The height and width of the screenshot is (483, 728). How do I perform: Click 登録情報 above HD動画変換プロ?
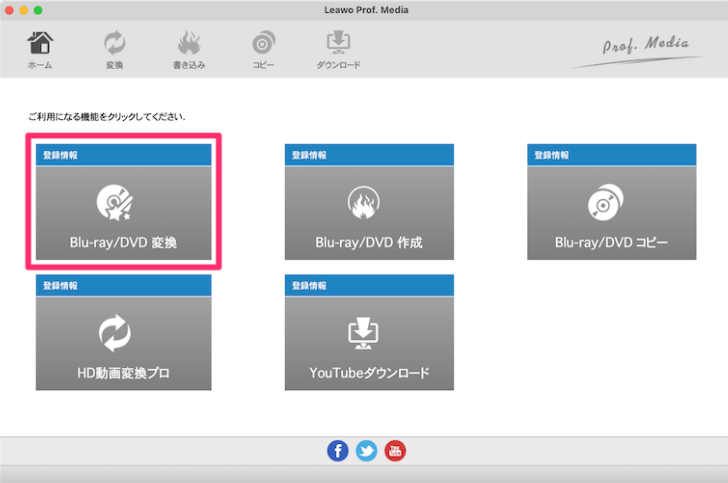pos(60,286)
